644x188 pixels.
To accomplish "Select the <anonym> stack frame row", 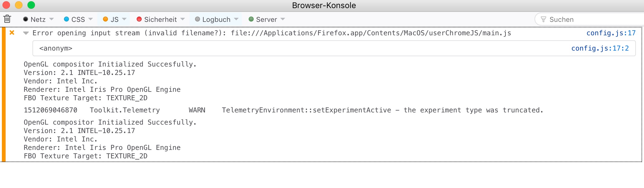I will pyautogui.click(x=281, y=48).
